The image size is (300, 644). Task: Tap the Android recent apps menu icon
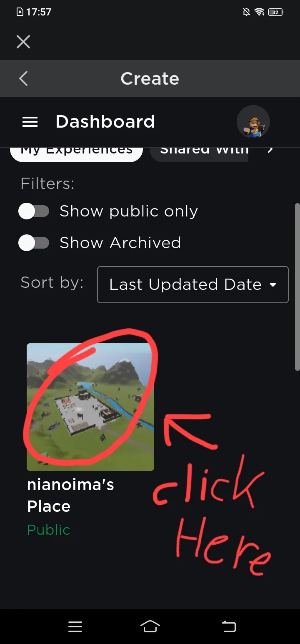coord(75,626)
